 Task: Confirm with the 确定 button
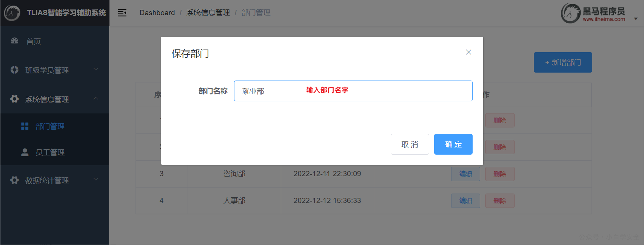[x=453, y=144]
